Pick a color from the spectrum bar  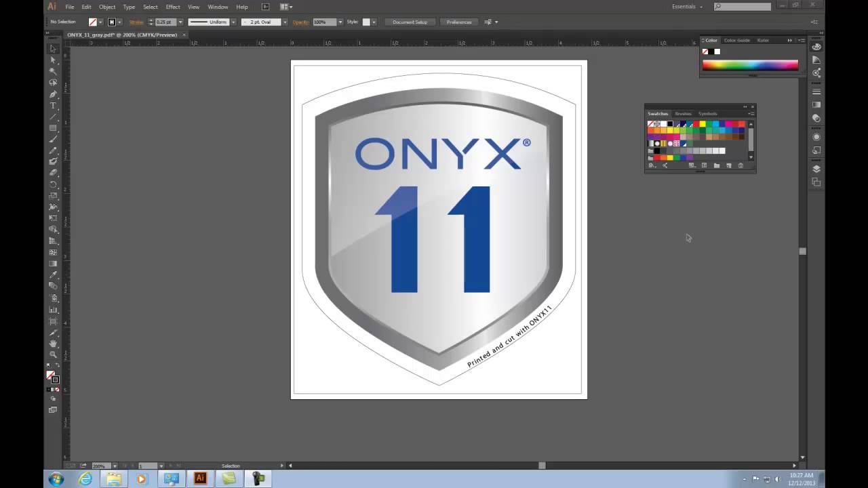750,65
